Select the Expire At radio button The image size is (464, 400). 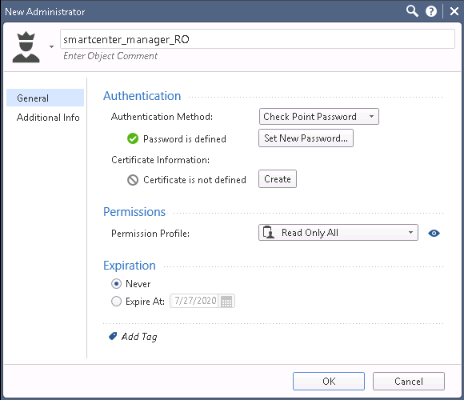pyautogui.click(x=116, y=301)
